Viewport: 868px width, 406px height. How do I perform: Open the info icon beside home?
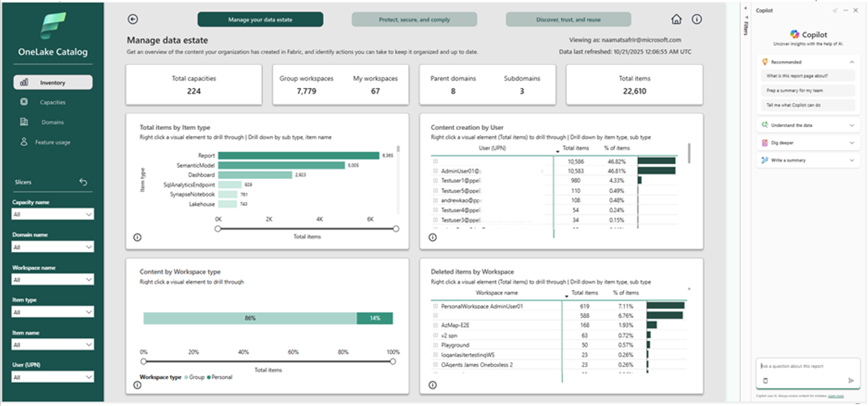coord(697,20)
